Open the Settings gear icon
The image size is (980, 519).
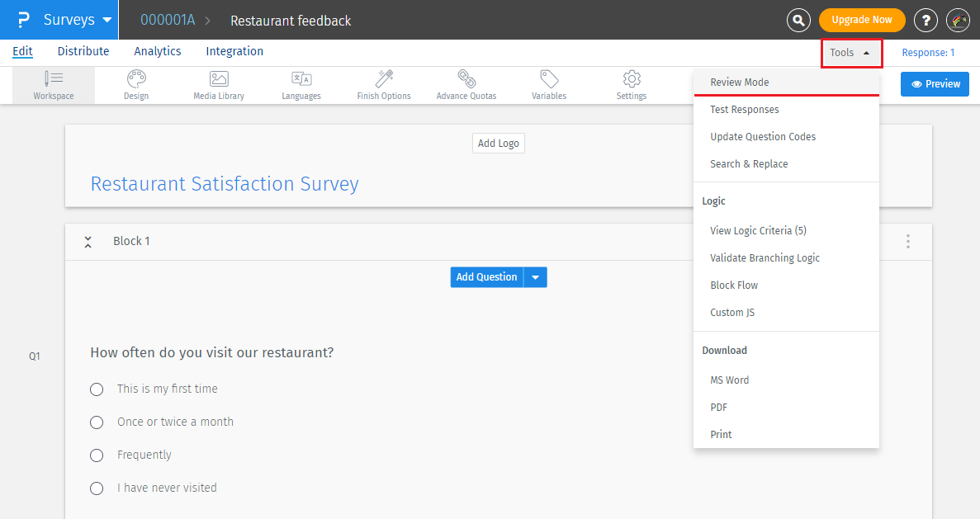632,79
